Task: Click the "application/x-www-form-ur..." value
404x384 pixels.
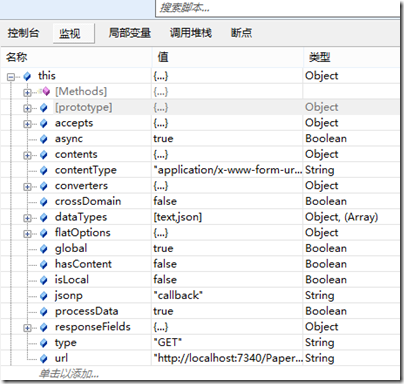Action: 228,170
